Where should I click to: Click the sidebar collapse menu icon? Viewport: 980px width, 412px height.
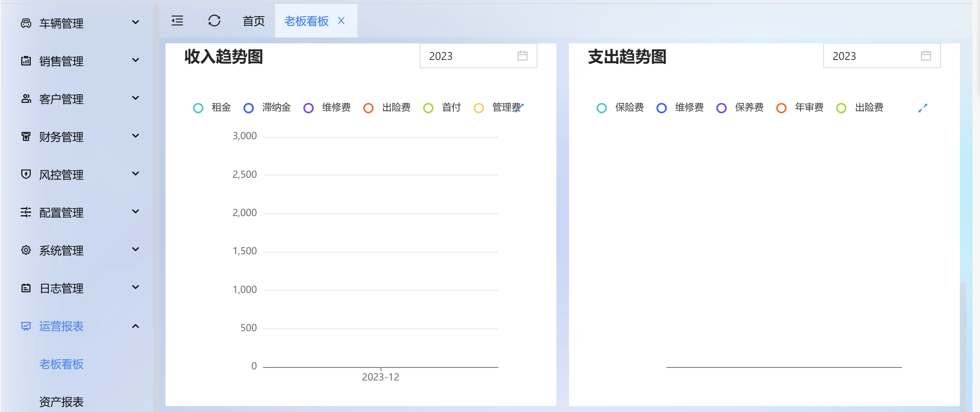[177, 21]
